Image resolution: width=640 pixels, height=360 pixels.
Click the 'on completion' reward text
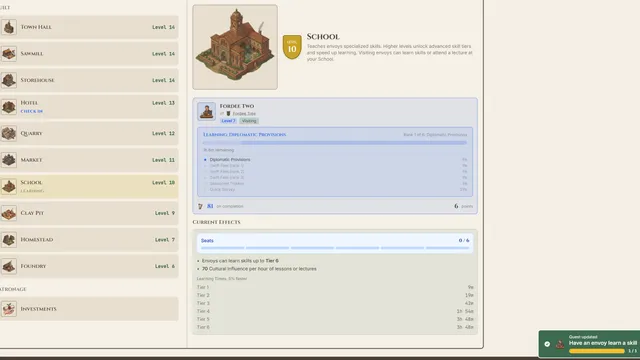pyautogui.click(x=230, y=207)
